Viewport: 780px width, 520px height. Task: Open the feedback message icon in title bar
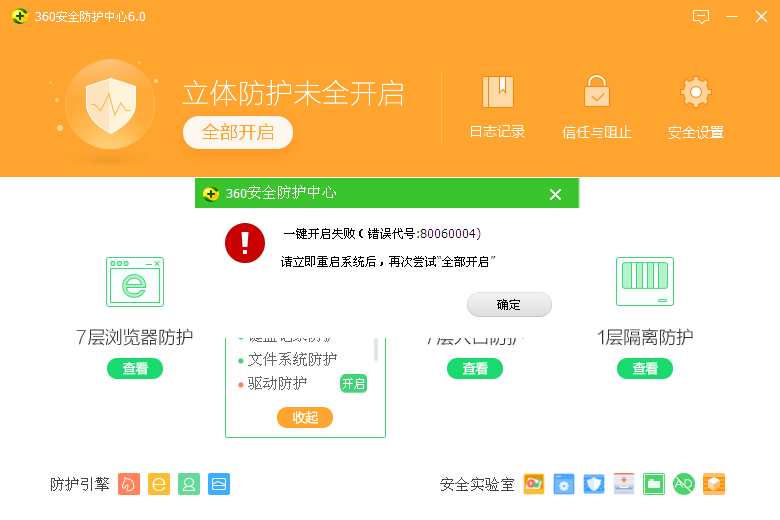tap(700, 17)
